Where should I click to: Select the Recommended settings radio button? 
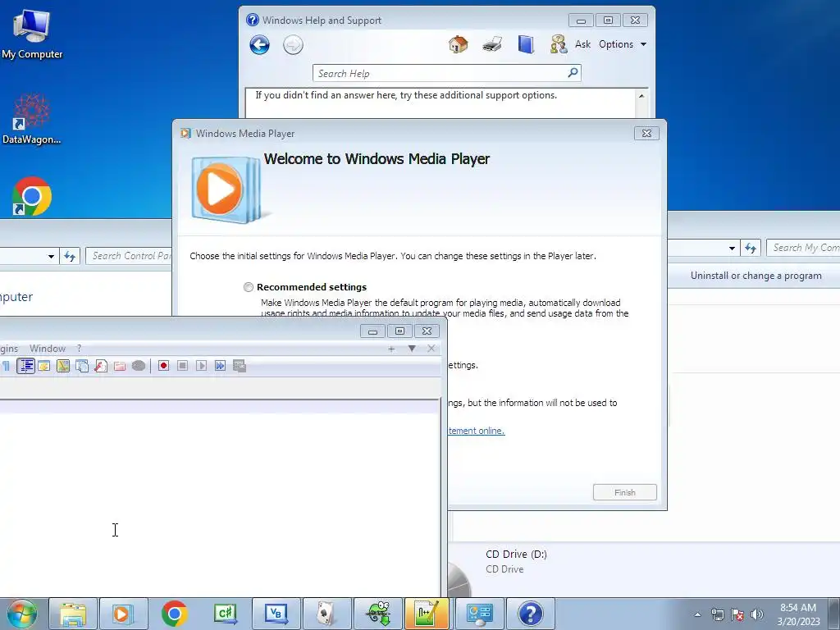[249, 287]
